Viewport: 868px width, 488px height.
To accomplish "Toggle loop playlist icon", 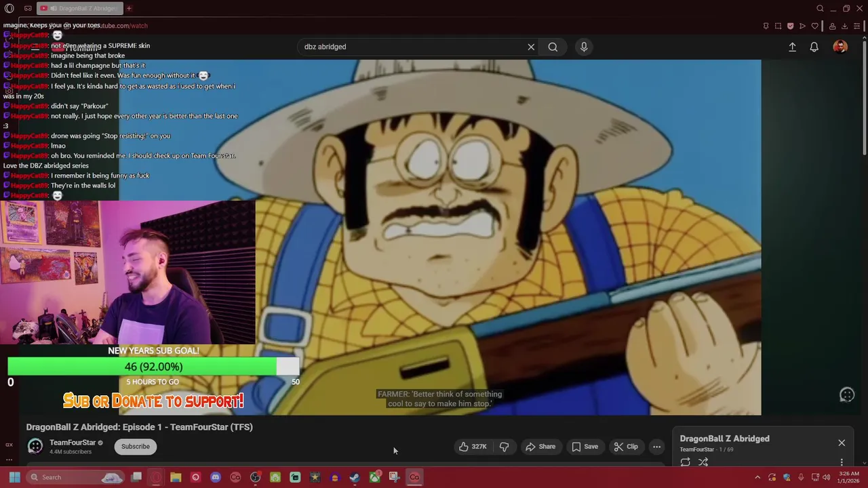I will [686, 462].
